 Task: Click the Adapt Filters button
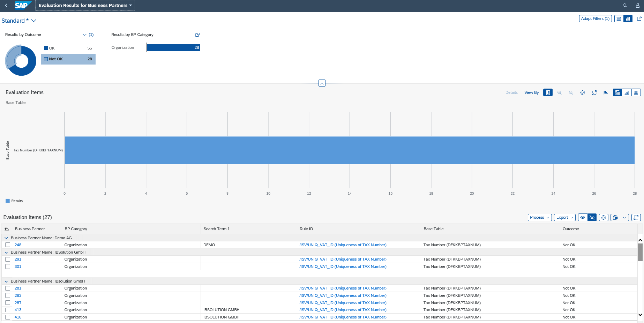click(x=595, y=18)
